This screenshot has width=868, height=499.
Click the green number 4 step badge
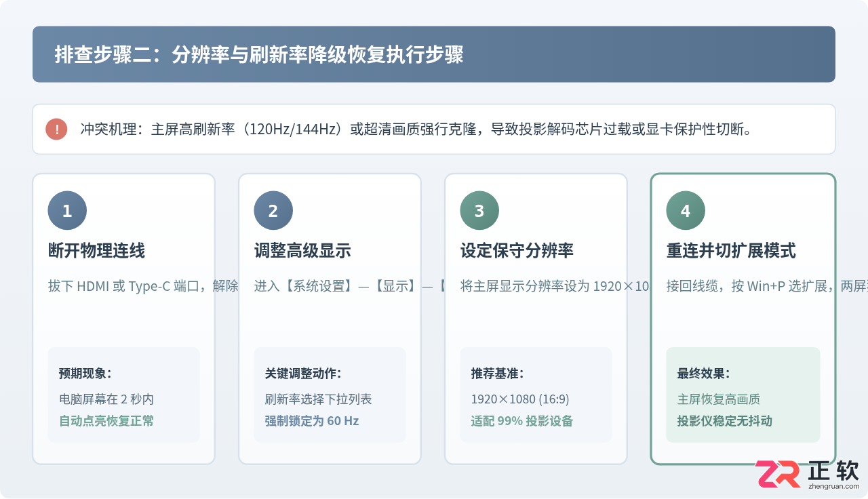coord(686,211)
